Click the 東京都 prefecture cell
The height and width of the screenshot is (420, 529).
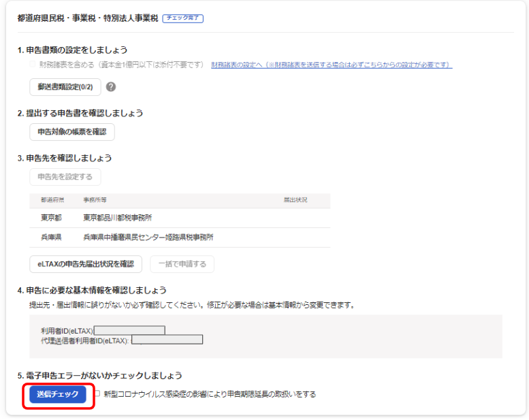[x=51, y=218]
